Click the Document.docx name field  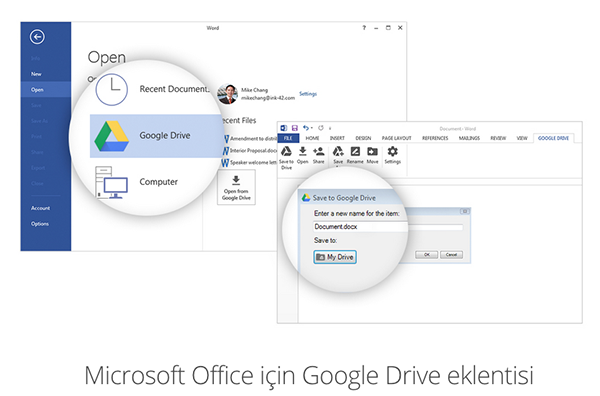pyautogui.click(x=388, y=227)
